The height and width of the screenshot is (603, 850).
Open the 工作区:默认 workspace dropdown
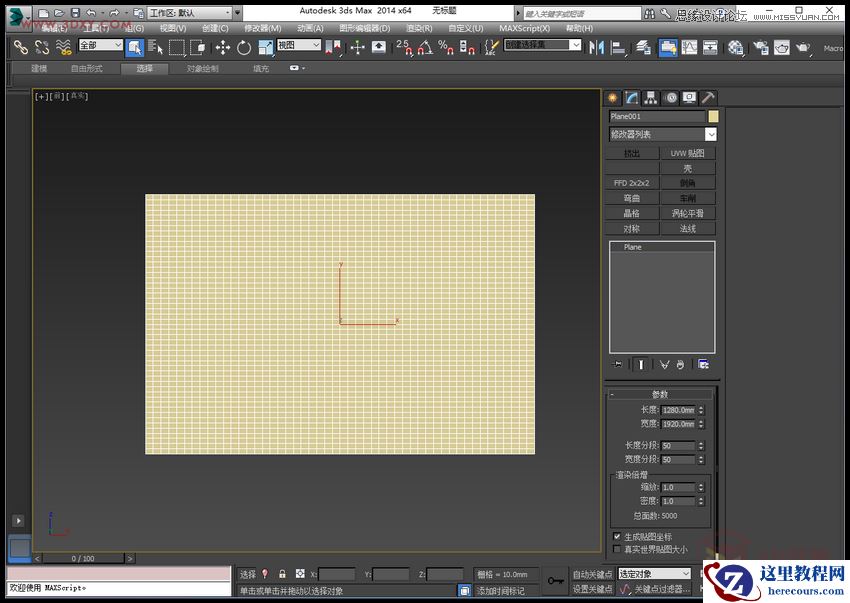click(x=196, y=12)
